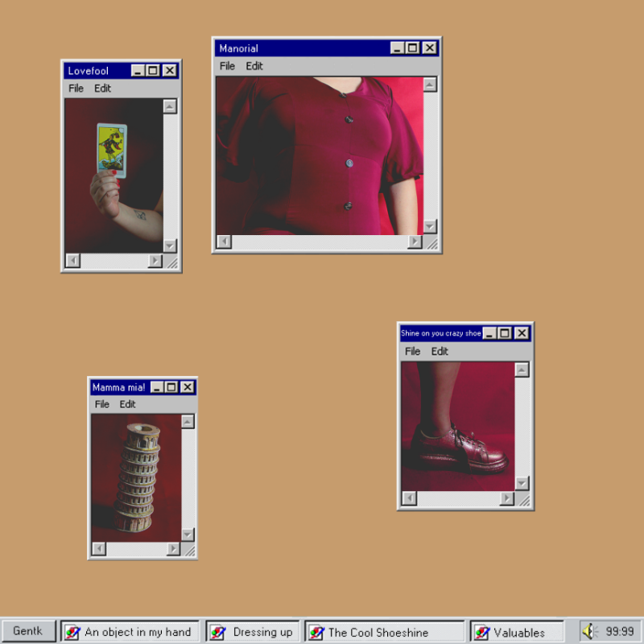Click the paint icon beside "The Cool Shoeshine"
The width and height of the screenshot is (644, 644).
tap(316, 632)
